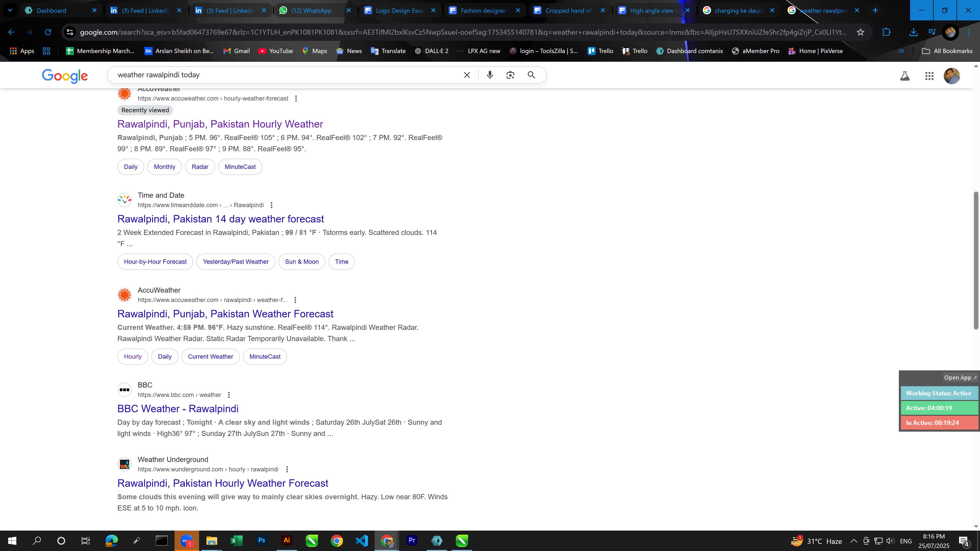Click the page vertical scrollbar thumb

point(976,260)
